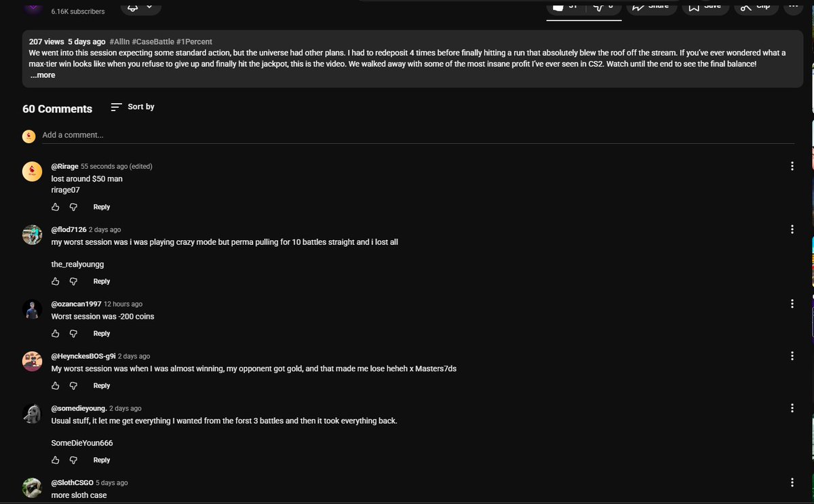Reply to the @ozancan1997 comment
This screenshot has width=814, height=504.
(102, 334)
